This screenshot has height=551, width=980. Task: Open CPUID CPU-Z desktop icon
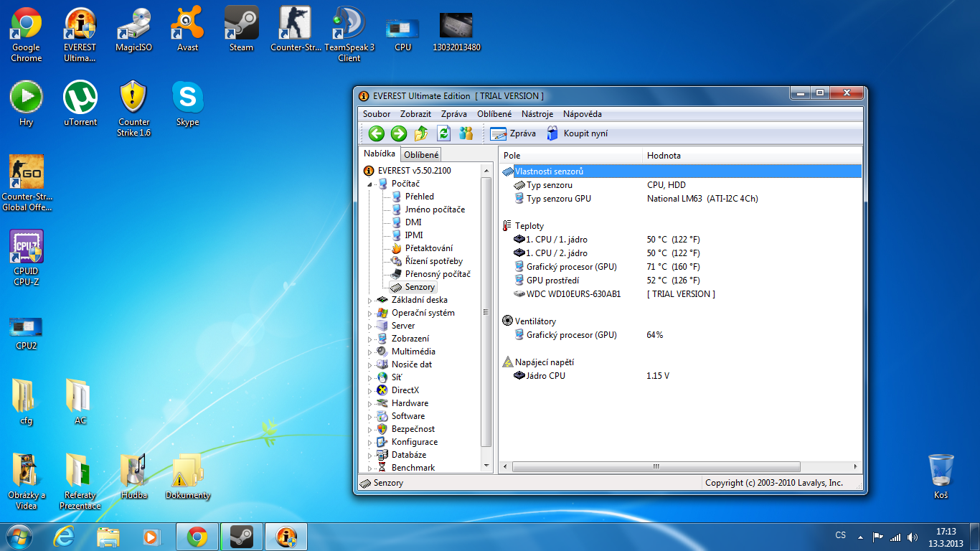click(x=26, y=258)
